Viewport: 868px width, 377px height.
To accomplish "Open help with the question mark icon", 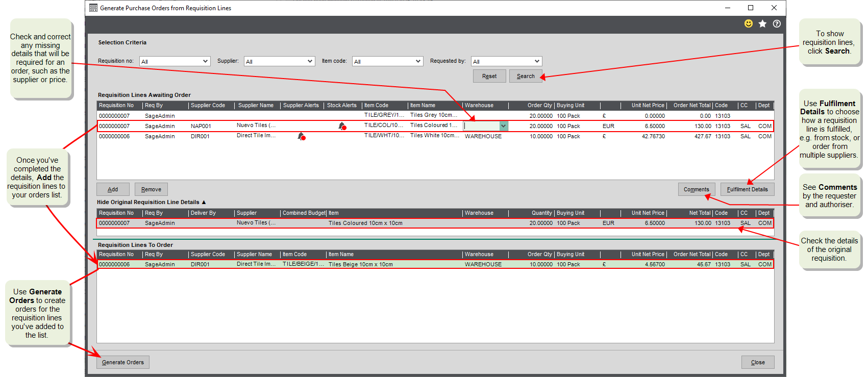I will tap(777, 23).
